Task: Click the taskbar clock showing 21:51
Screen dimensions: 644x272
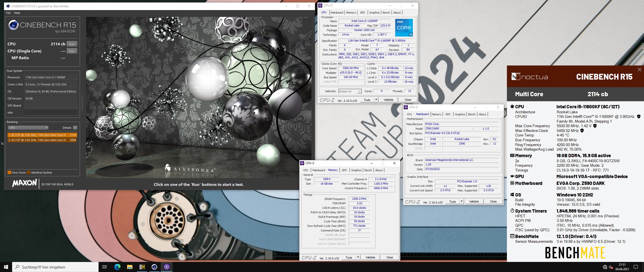Action: click(x=622, y=267)
